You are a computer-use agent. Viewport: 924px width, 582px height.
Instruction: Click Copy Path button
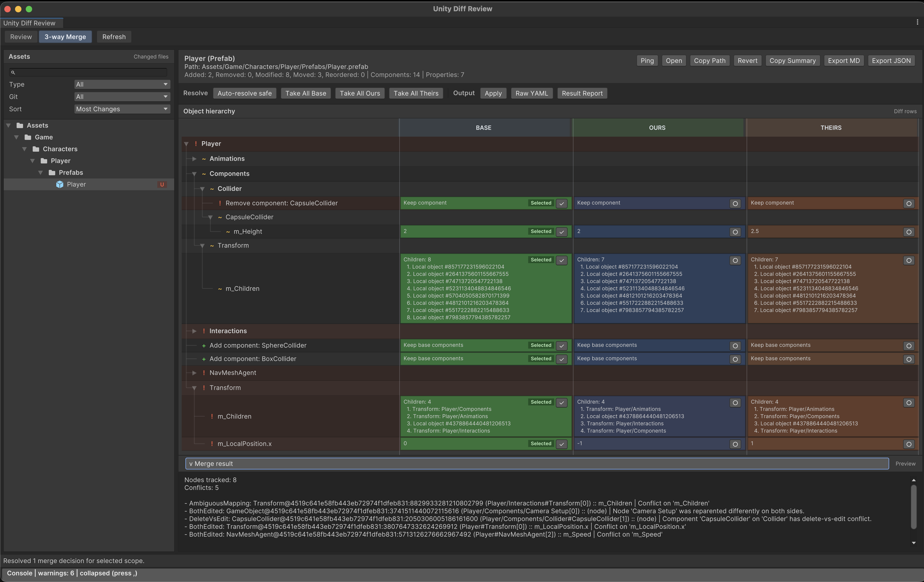(710, 61)
